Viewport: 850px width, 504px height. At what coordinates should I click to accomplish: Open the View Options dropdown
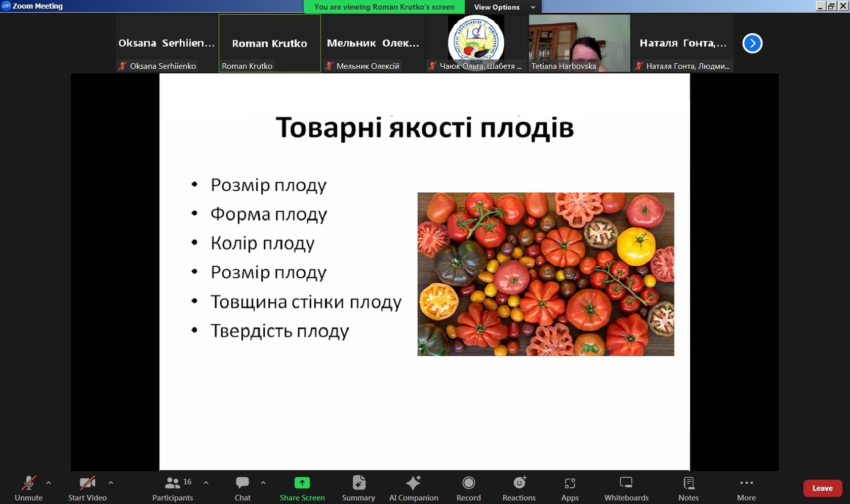click(x=504, y=7)
